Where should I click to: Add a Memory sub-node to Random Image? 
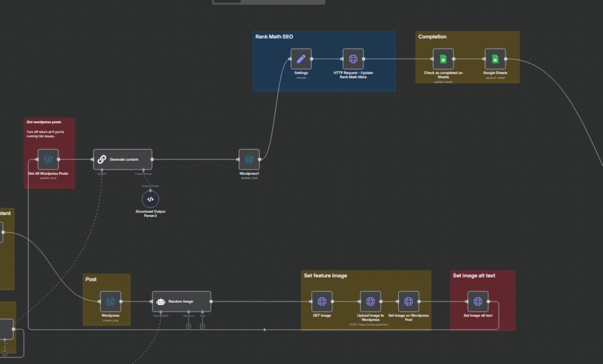click(x=188, y=326)
